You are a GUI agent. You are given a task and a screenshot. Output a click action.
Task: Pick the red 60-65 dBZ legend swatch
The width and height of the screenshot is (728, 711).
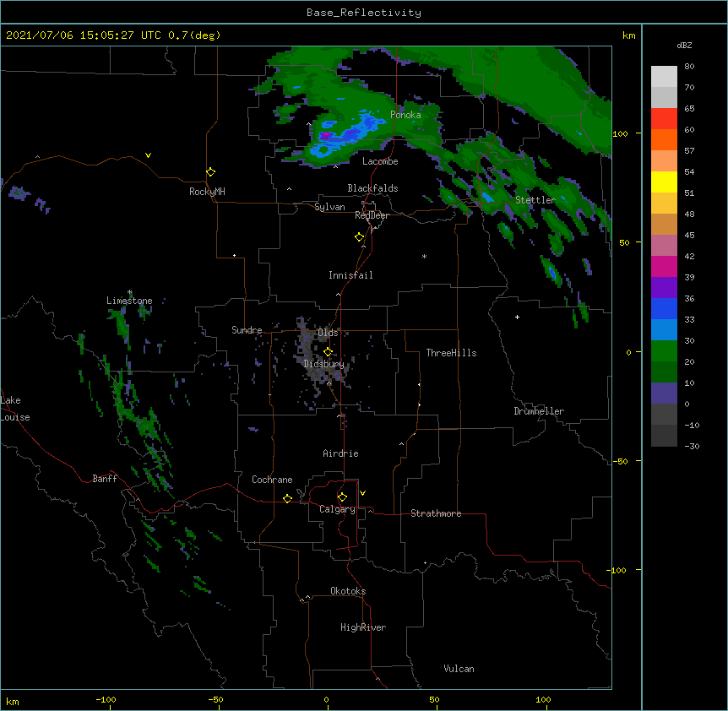coord(664,118)
